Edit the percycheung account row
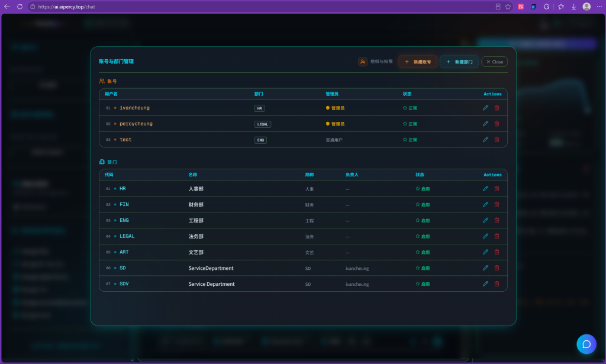 pyautogui.click(x=485, y=124)
